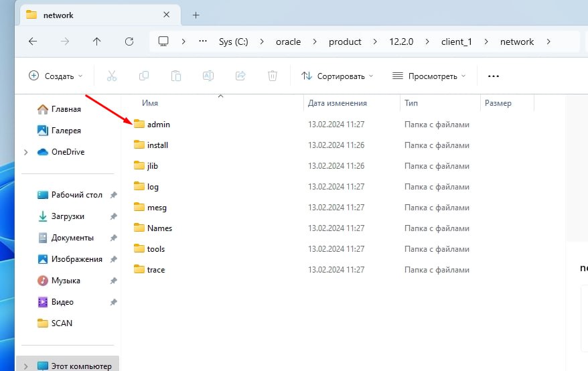The width and height of the screenshot is (588, 371).
Task: Click the Rename icon in toolbar
Action: 208,76
